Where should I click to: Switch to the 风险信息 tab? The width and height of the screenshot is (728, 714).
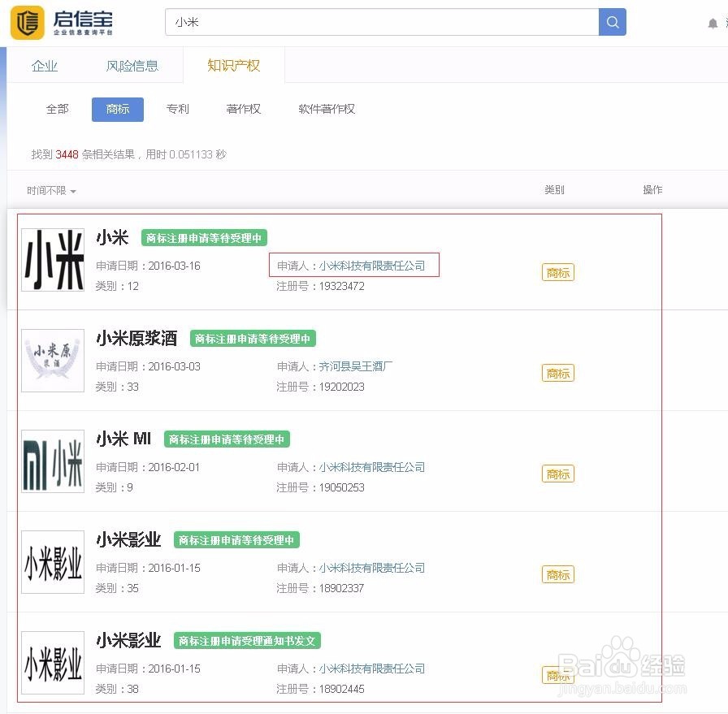132,66
